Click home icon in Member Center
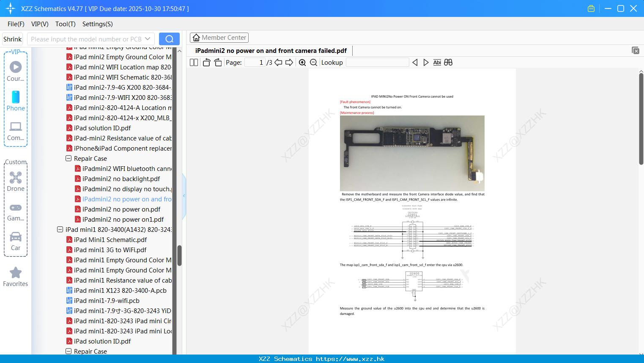The height and width of the screenshot is (363, 644). pos(196,38)
